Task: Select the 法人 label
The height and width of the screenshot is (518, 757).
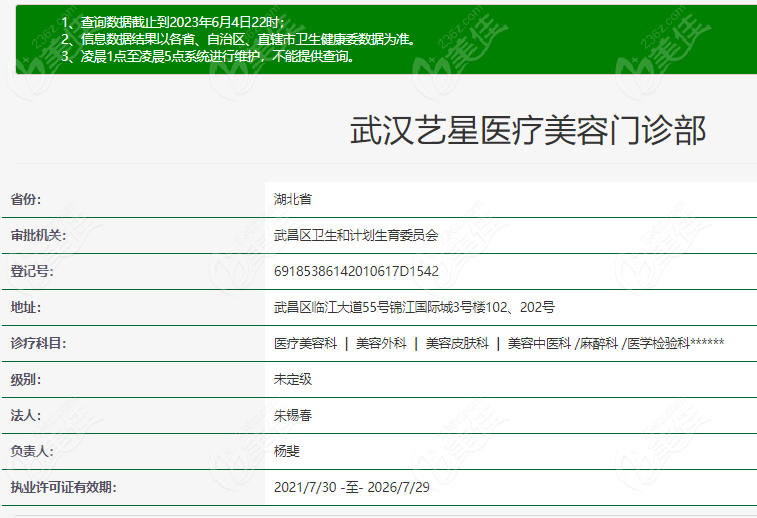Action: (x=26, y=415)
